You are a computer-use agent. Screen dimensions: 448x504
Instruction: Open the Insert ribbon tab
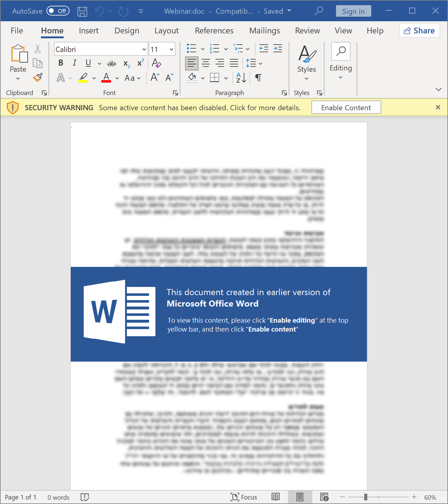click(89, 31)
